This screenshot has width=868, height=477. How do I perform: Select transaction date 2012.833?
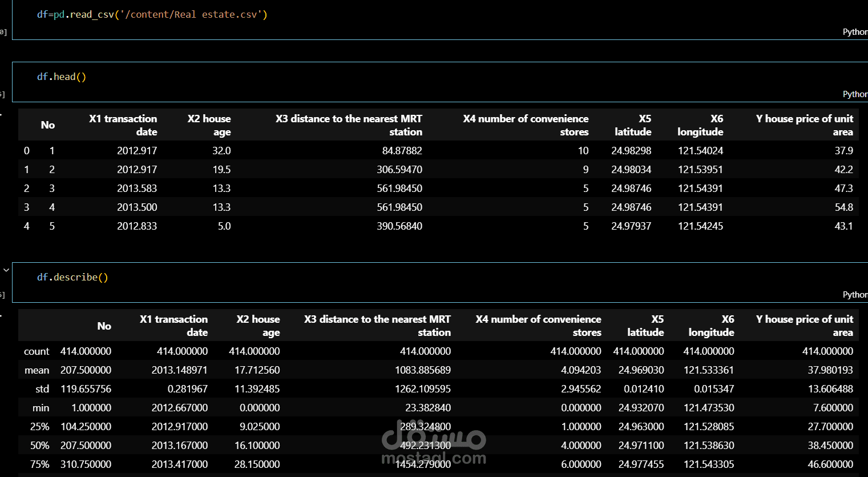coord(137,226)
